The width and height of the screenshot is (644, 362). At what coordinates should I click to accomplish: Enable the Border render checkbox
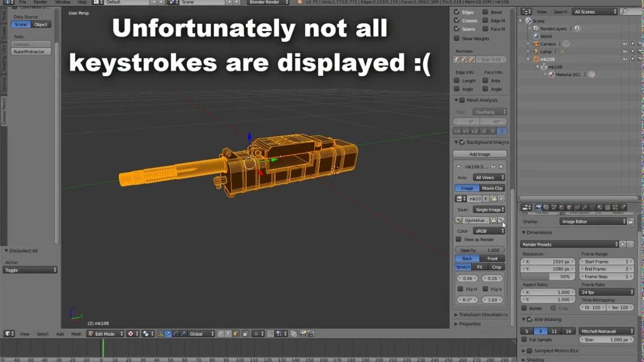pos(524,308)
